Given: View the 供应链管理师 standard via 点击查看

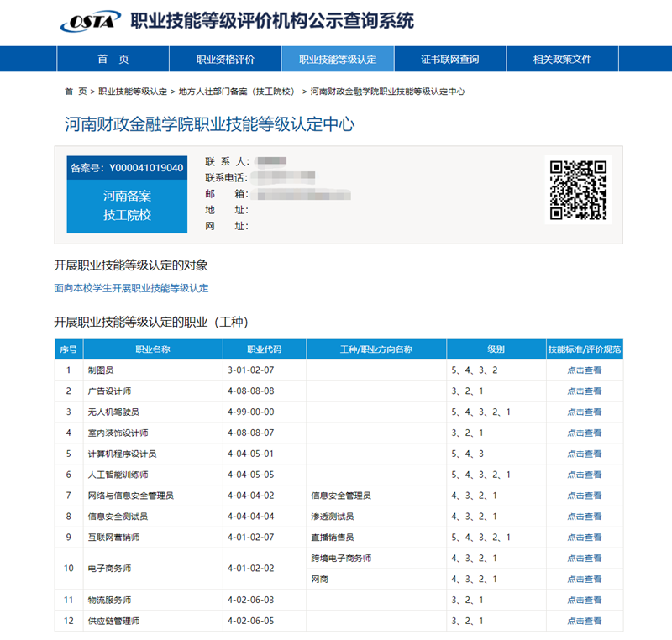Looking at the screenshot, I should coord(584,622).
